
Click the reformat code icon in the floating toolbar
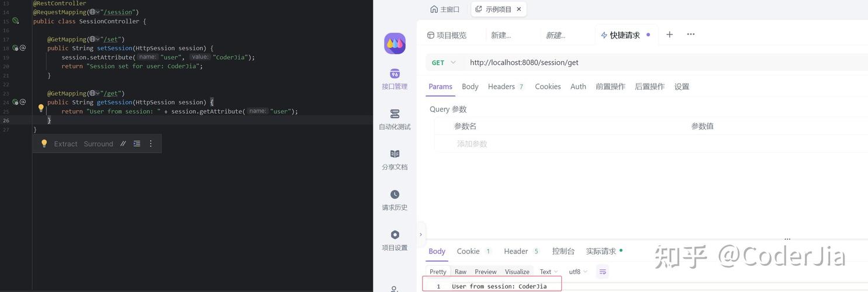(137, 144)
